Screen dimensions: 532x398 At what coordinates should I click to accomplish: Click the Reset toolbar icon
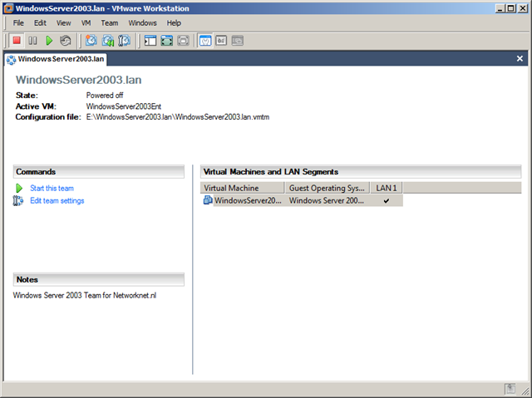(66, 41)
